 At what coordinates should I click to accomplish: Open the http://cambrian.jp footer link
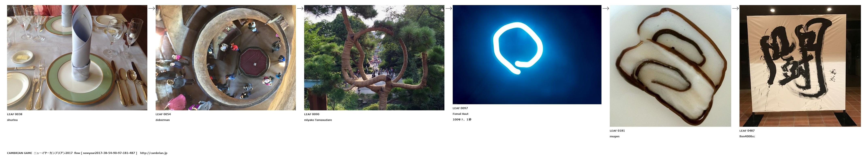pos(154,153)
